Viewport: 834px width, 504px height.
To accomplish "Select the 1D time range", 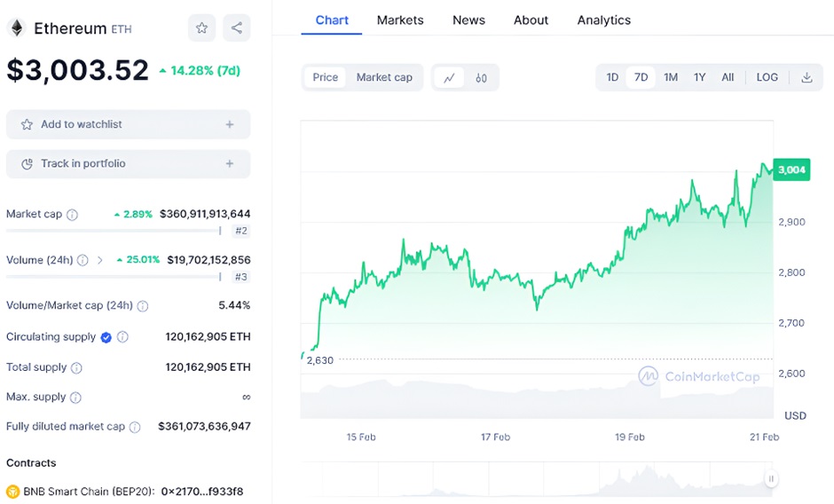I will 612,77.
